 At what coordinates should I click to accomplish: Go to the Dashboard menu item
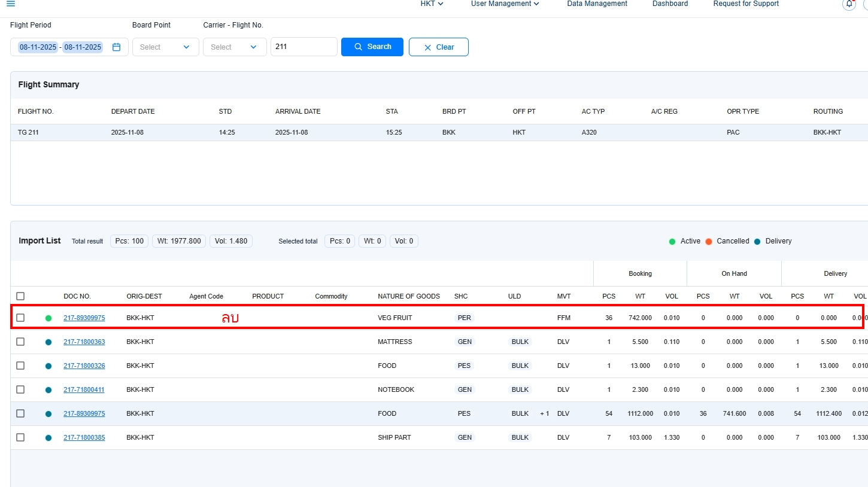pos(670,4)
